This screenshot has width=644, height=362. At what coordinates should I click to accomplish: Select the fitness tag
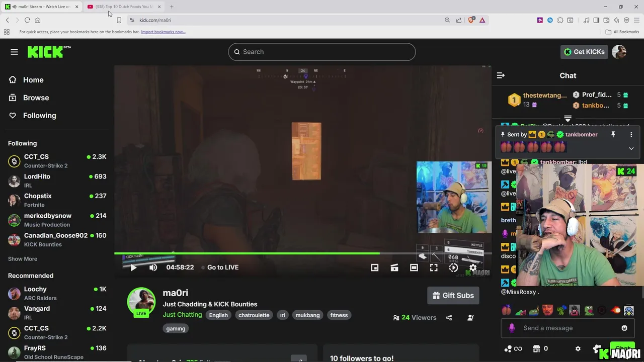pos(339,315)
